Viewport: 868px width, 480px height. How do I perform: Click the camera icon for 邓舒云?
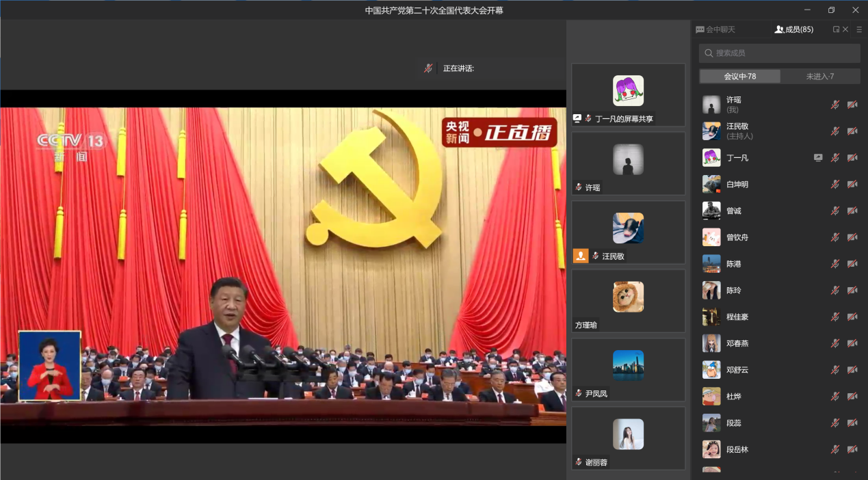pyautogui.click(x=852, y=370)
